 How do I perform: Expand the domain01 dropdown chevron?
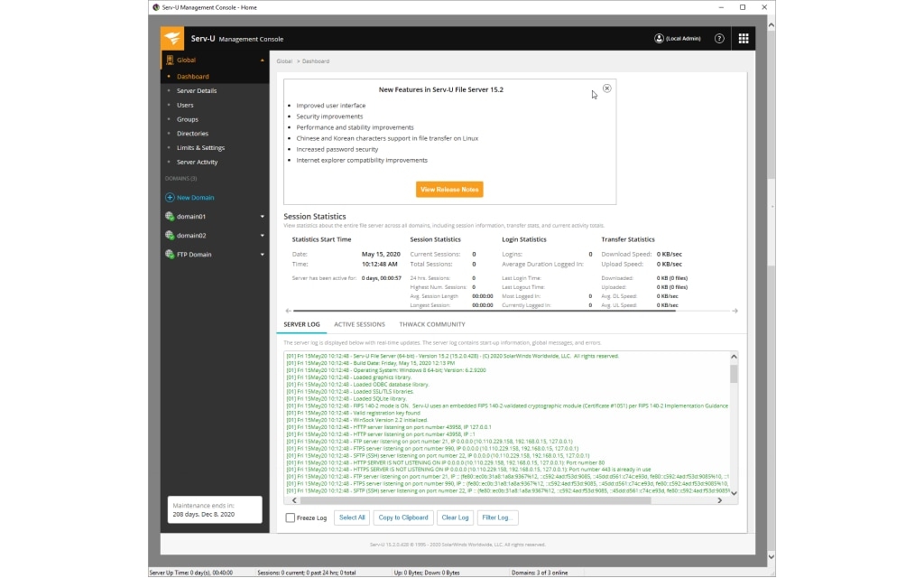(262, 217)
